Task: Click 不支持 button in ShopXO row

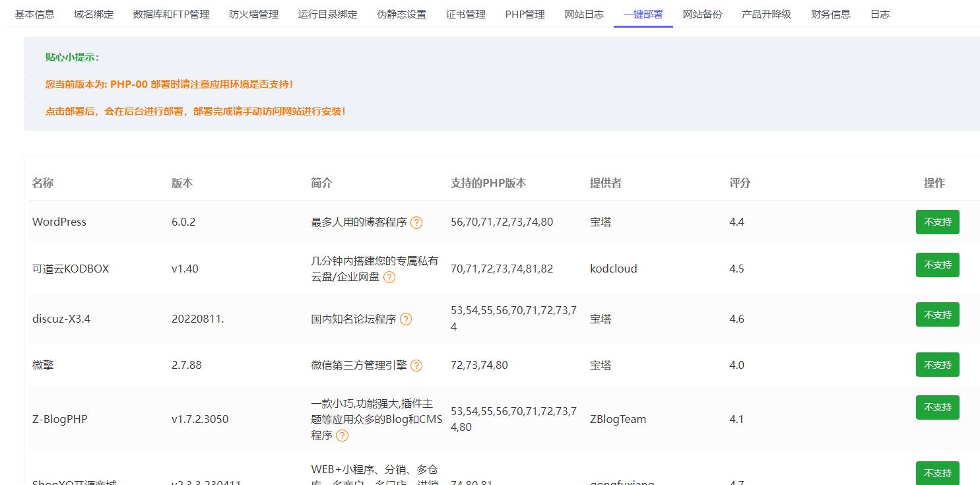Action: 937,473
